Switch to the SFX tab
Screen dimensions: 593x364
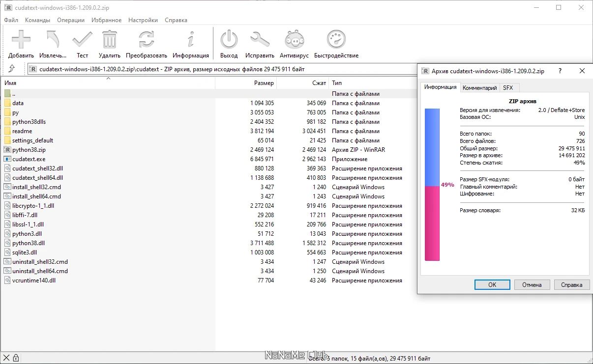point(508,88)
